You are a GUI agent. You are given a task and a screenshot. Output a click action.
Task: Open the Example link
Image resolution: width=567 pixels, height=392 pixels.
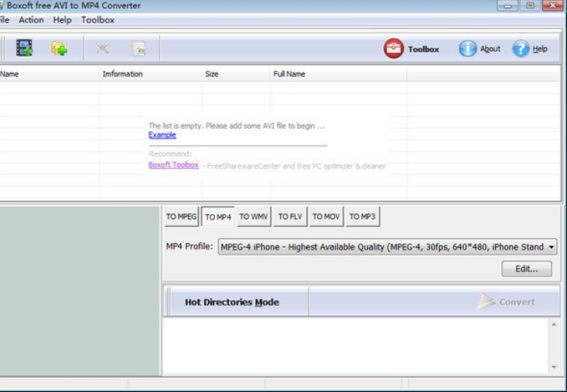click(162, 135)
